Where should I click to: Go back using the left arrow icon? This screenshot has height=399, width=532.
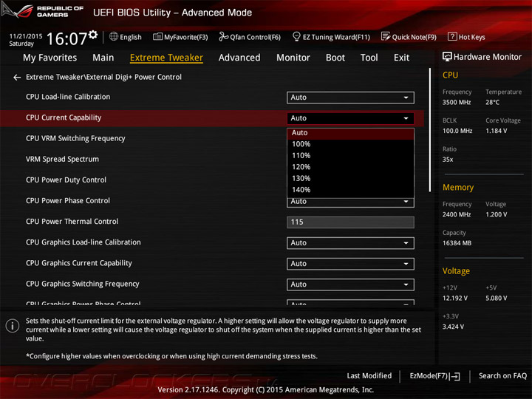pyautogui.click(x=16, y=78)
